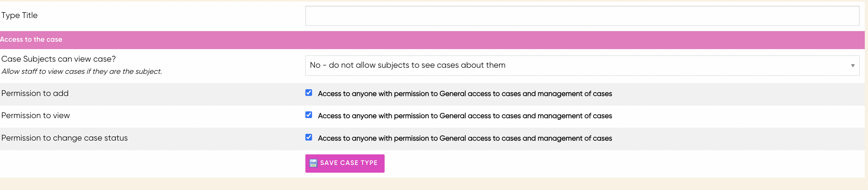Click the access text beside Permission to add checkbox
This screenshot has width=868, height=190.
tap(465, 94)
